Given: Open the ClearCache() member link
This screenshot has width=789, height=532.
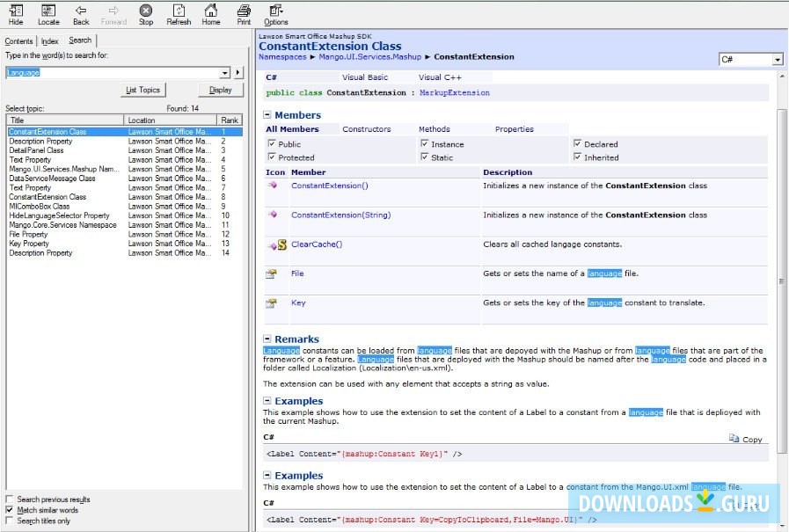Looking at the screenshot, I should pos(317,244).
